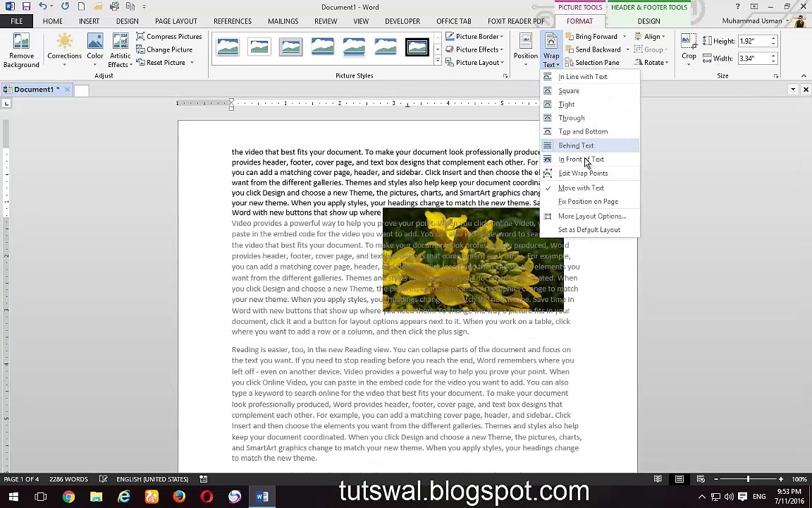The width and height of the screenshot is (812, 508).
Task: Click the zoom out minus button
Action: coord(715,479)
